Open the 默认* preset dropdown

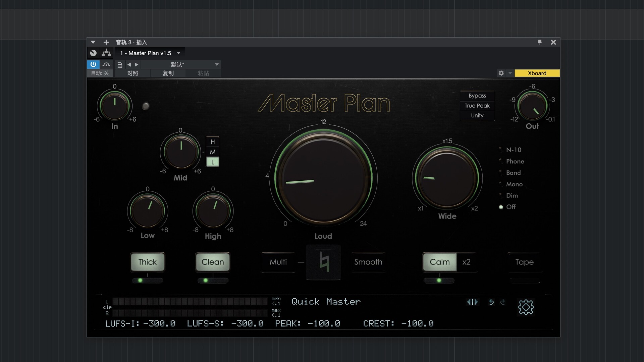[180, 65]
